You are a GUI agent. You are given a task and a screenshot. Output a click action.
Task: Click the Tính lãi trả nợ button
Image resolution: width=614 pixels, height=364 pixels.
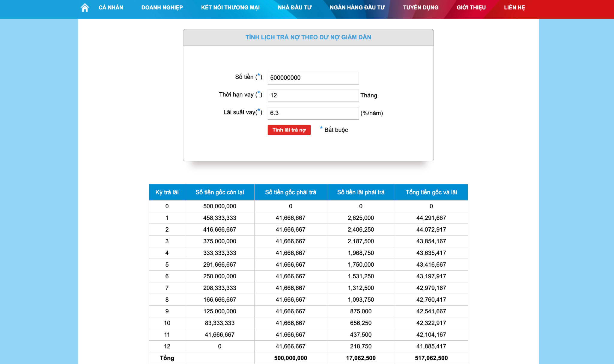pyautogui.click(x=289, y=130)
